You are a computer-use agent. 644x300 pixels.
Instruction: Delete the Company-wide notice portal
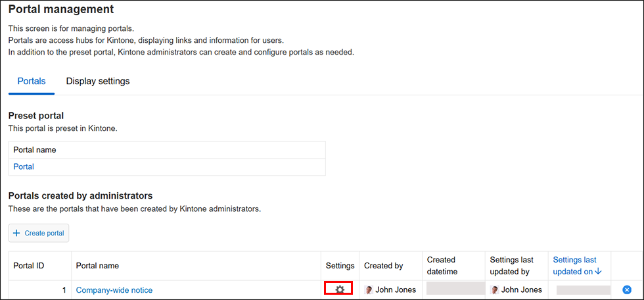626,289
